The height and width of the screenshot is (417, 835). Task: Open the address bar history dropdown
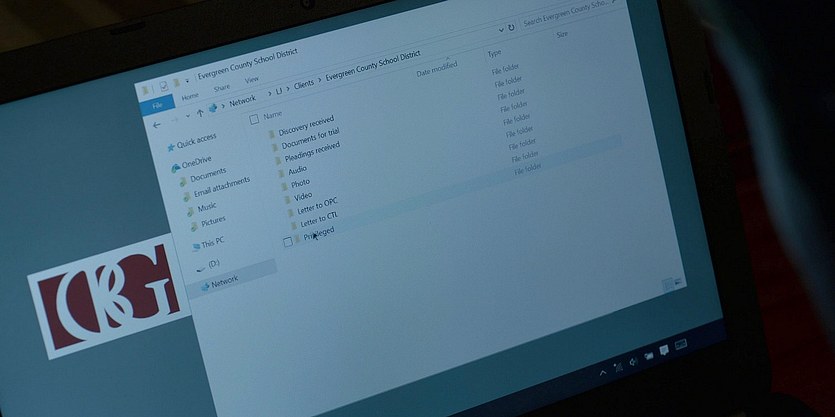coord(501,30)
